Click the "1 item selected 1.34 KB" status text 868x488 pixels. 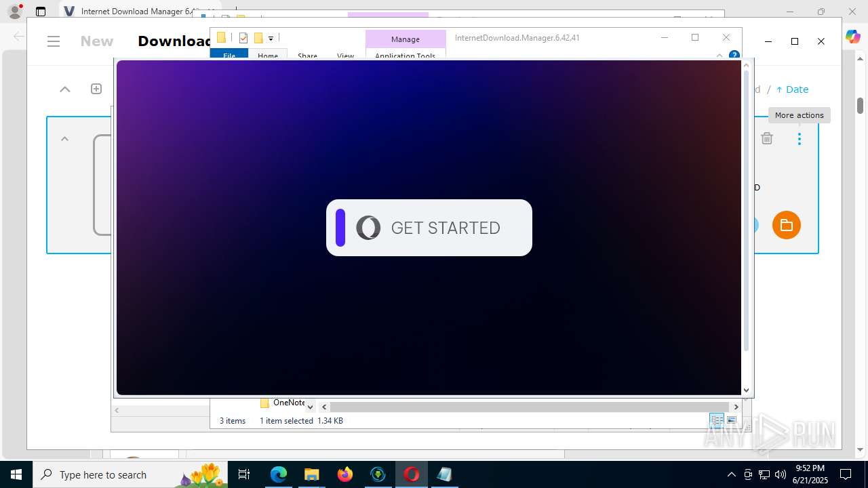301,421
